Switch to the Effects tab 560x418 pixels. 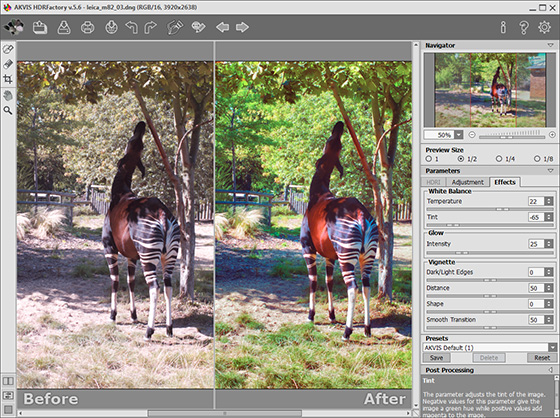[x=505, y=182]
